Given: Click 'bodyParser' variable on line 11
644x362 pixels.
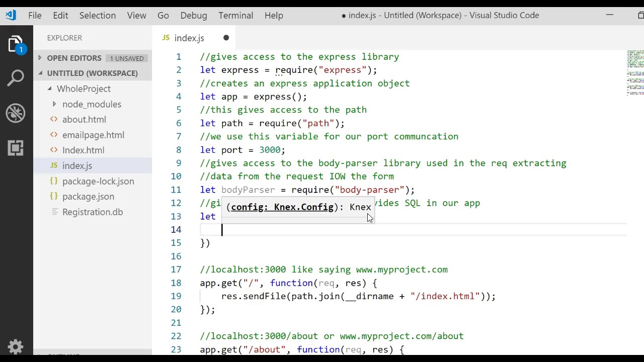Looking at the screenshot, I should click(248, 190).
